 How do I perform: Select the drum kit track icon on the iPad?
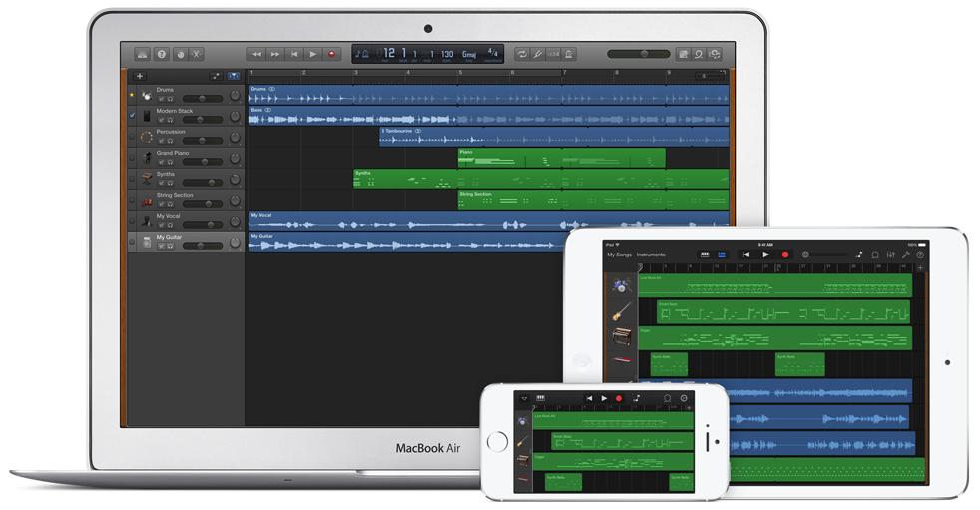pos(621,286)
